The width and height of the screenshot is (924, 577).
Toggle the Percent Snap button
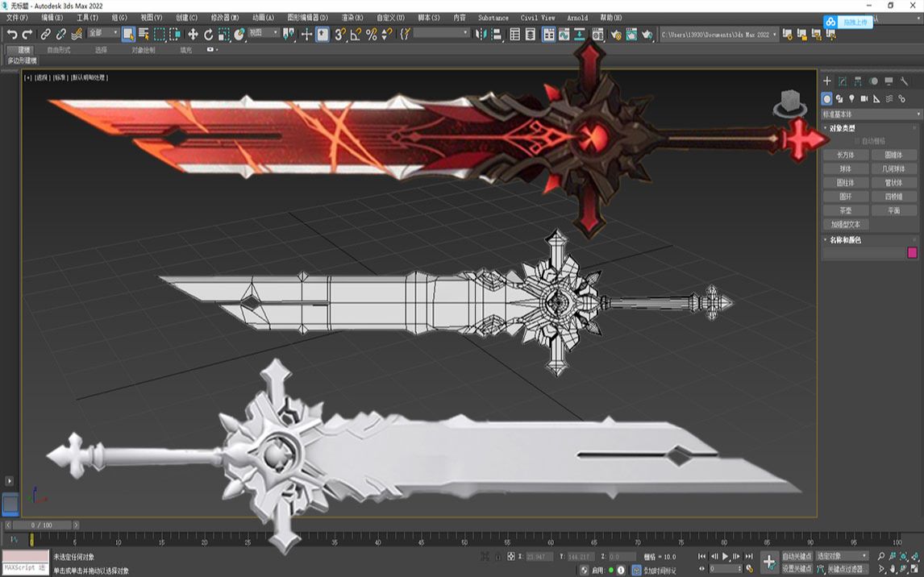(371, 34)
